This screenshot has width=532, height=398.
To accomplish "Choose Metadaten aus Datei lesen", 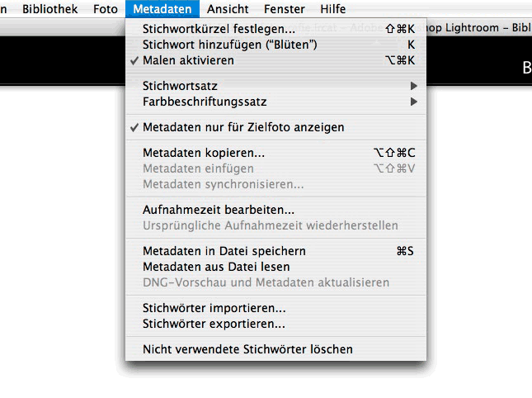I will (275, 267).
